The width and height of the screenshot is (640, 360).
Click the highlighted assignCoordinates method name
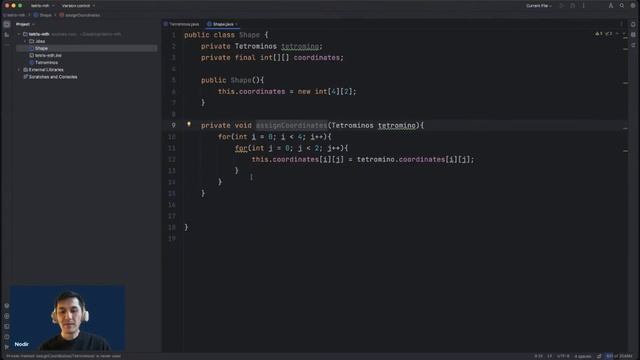click(291, 125)
